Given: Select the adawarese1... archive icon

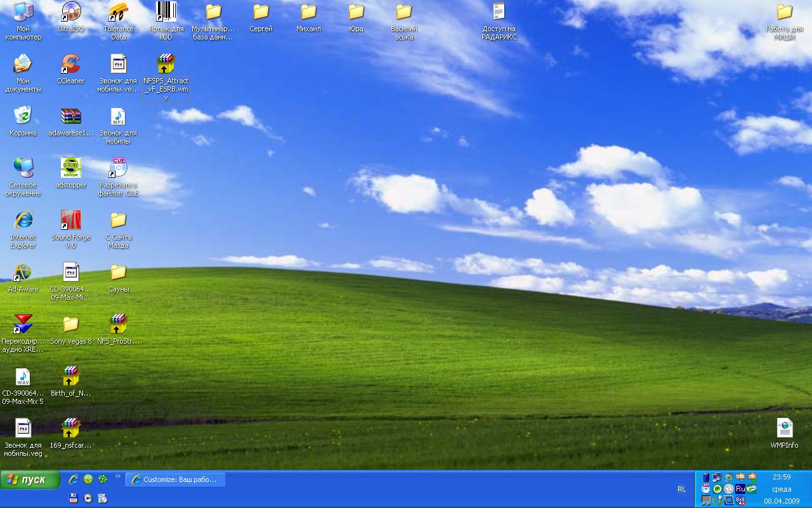Looking at the screenshot, I should 71,121.
